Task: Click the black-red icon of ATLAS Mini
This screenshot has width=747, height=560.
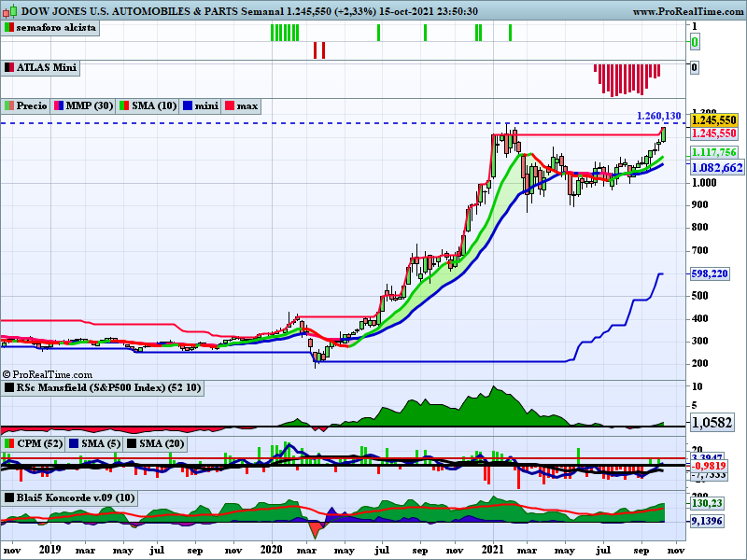Action: point(9,67)
